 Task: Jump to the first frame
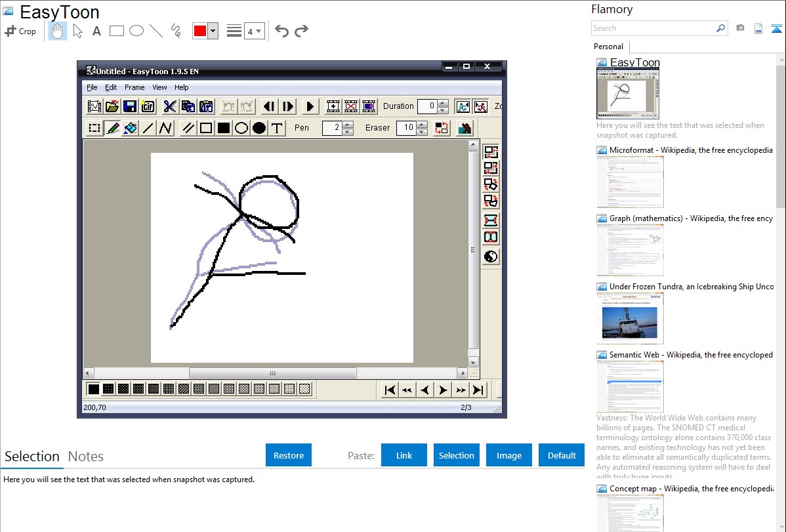(390, 390)
